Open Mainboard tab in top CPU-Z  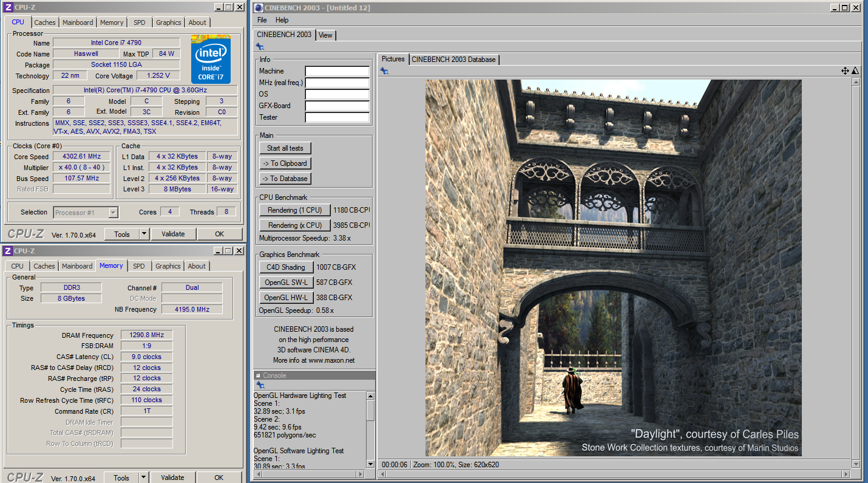click(78, 22)
